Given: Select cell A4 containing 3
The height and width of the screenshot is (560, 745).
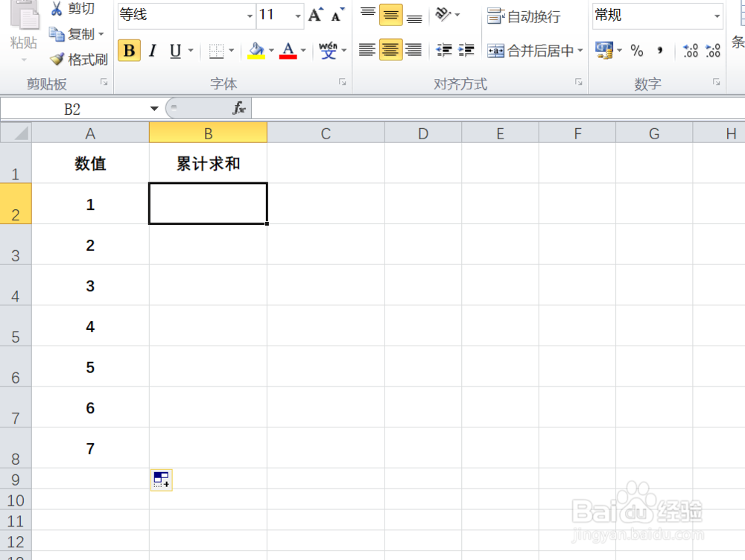Looking at the screenshot, I should pyautogui.click(x=90, y=285).
